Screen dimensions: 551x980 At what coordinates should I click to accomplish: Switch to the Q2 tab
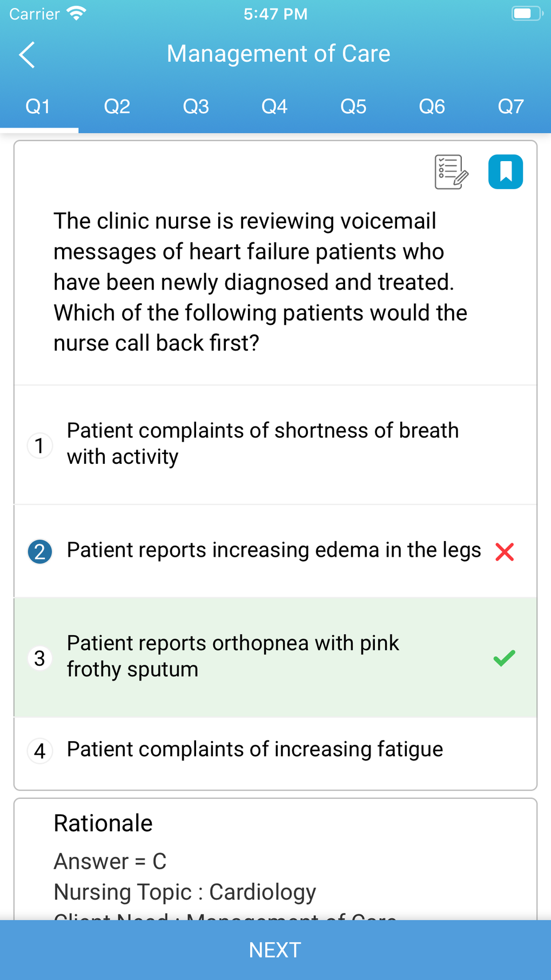click(x=117, y=106)
